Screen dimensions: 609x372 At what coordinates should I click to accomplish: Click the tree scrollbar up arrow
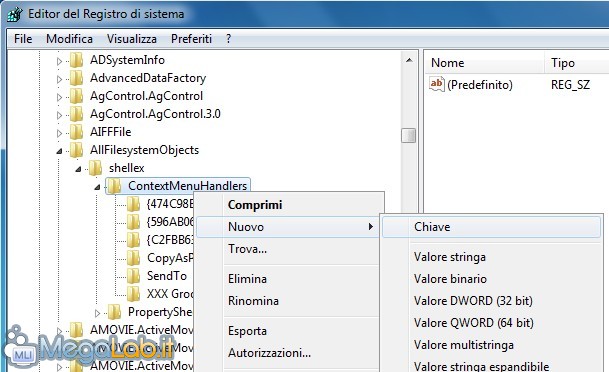(x=409, y=60)
